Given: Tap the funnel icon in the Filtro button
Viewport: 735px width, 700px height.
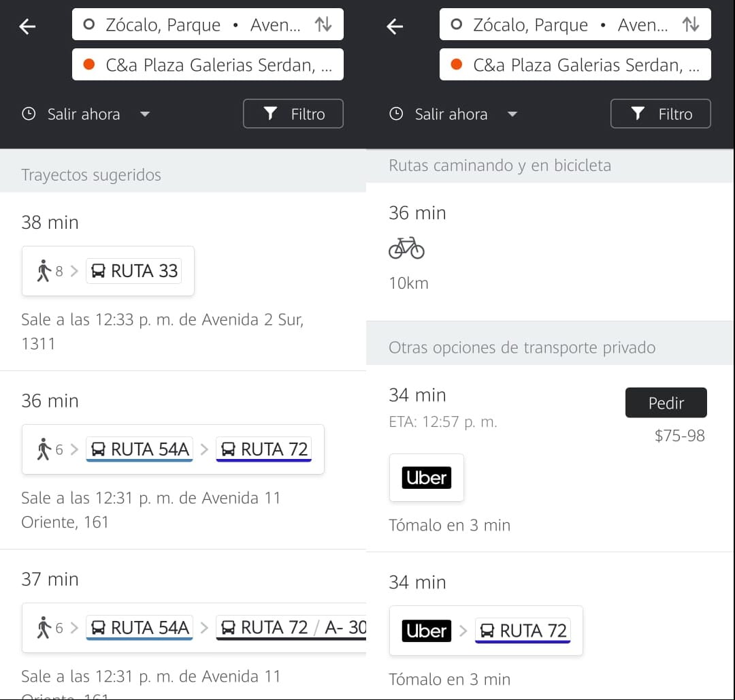Looking at the screenshot, I should pyautogui.click(x=272, y=114).
